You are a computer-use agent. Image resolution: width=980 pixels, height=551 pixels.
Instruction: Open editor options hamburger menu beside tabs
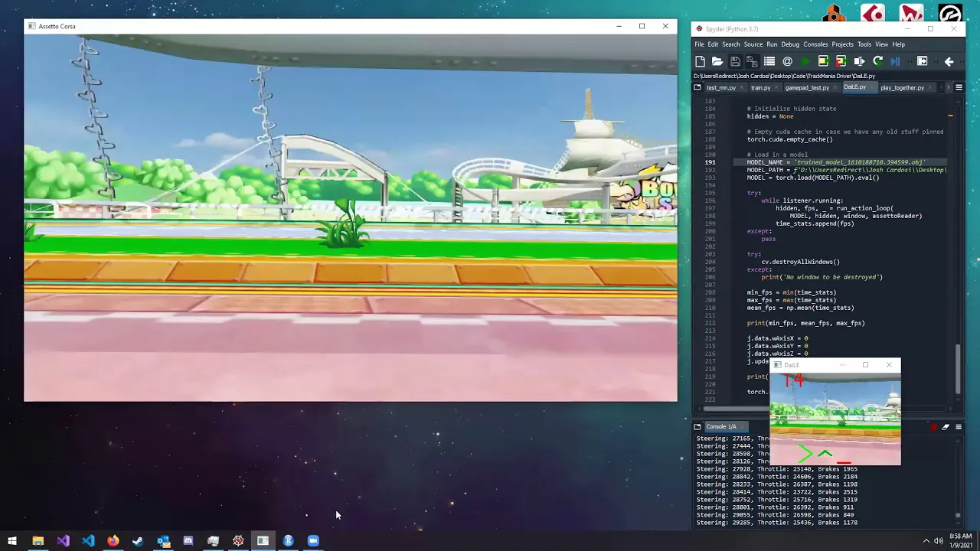tap(959, 87)
